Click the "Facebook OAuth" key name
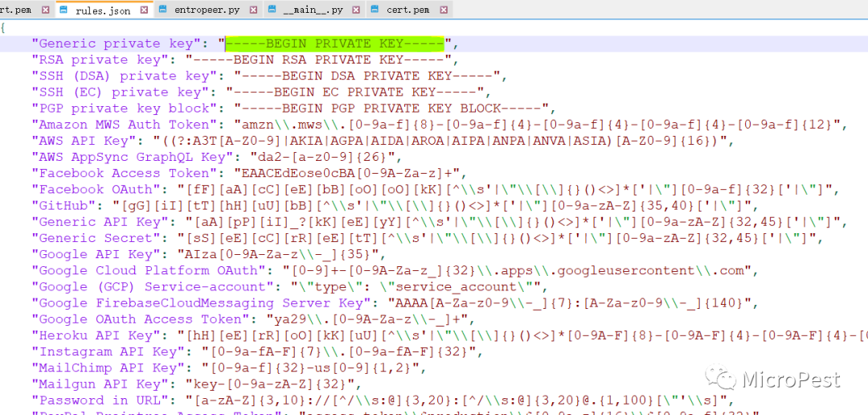868x415 pixels. click(x=96, y=190)
